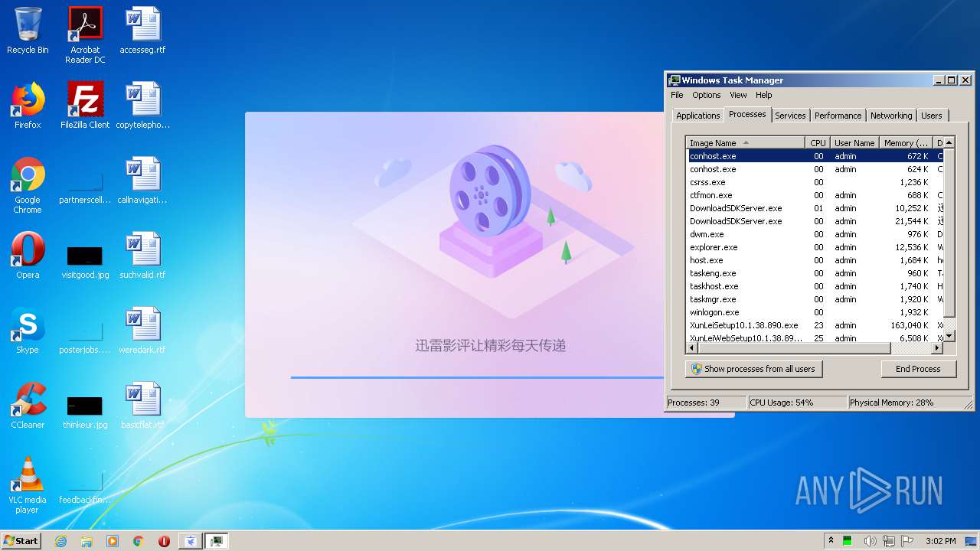The width and height of the screenshot is (980, 551).
Task: Switch to XunLei installer taskbar button
Action: (x=191, y=541)
